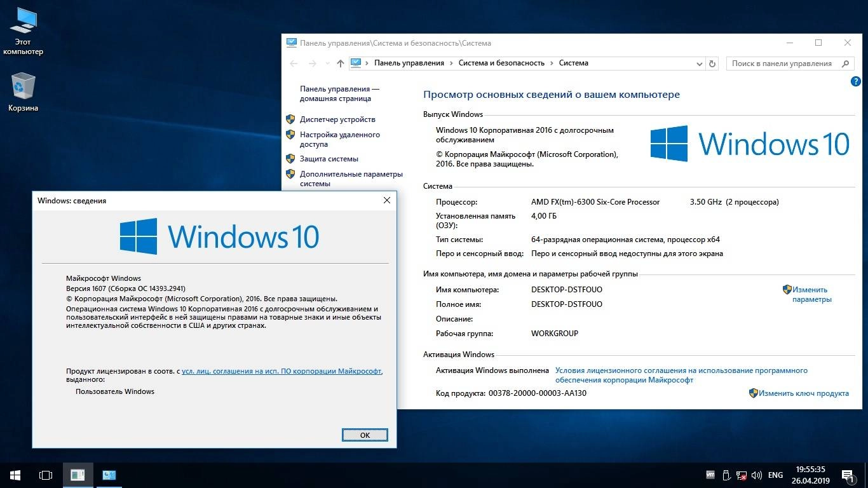Click Изменить ключ продукта link
Image resolution: width=868 pixels, height=488 pixels.
coord(804,393)
